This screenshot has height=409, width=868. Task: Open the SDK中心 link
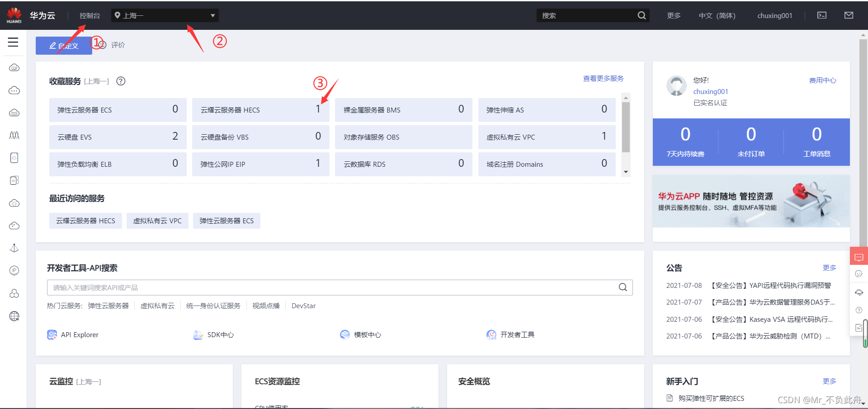[213, 335]
